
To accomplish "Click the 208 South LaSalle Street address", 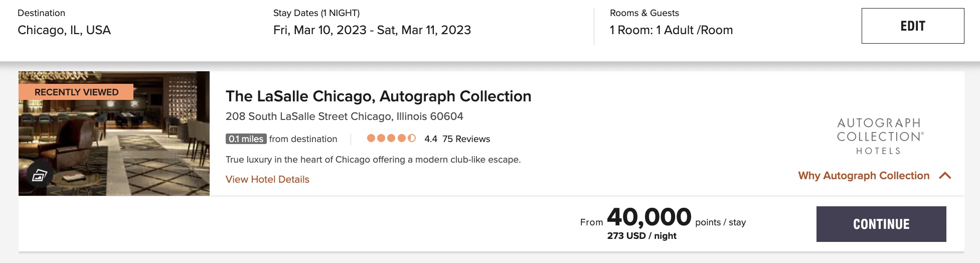I will click(344, 116).
